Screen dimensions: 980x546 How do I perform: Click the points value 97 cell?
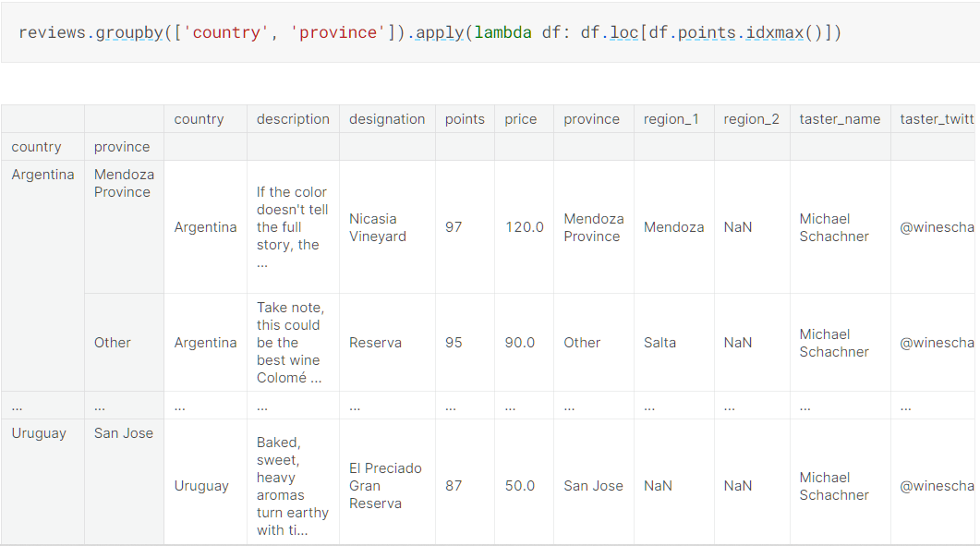(454, 227)
